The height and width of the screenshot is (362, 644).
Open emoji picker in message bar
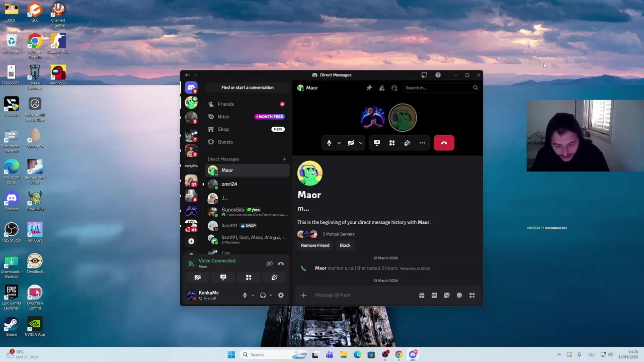[x=459, y=296]
